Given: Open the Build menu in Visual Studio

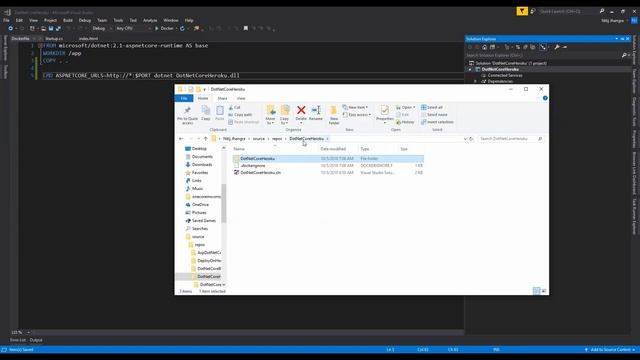Looking at the screenshot, I should click(68, 20).
